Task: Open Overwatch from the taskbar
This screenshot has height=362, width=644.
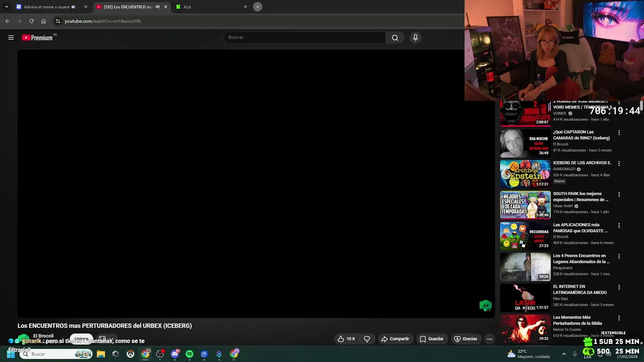Action: coord(130,354)
